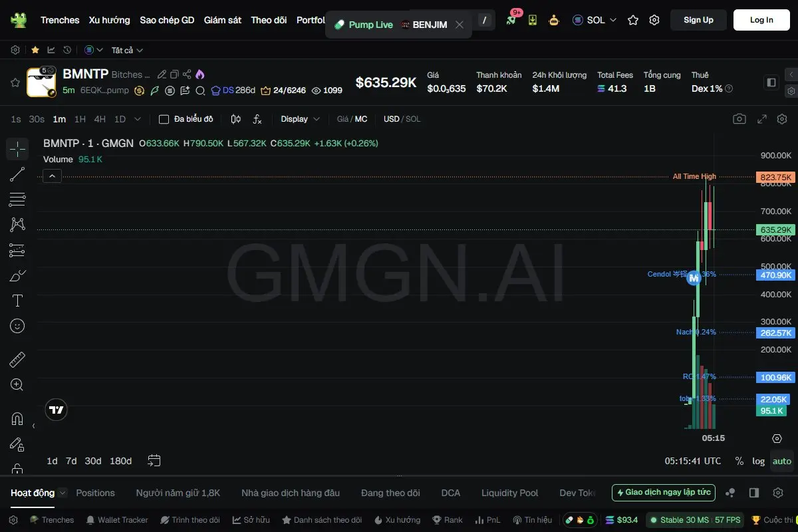
Task: Open the DCA tab
Action: 451,493
